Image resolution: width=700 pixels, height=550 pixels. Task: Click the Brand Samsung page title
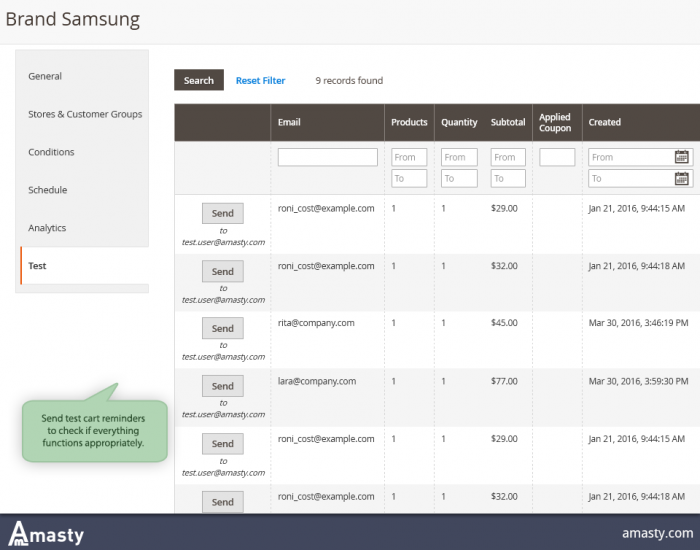tap(73, 20)
